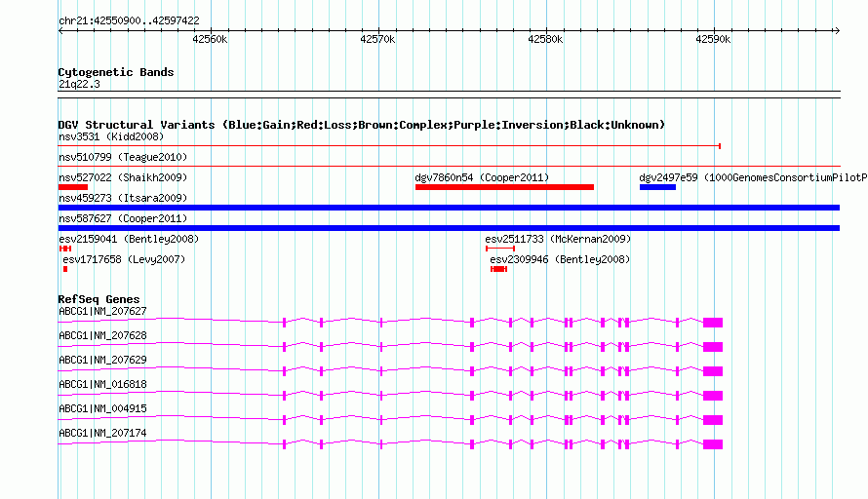This screenshot has height=499, width=868.
Task: Click the red bar under nsv527022
Action: (73, 187)
